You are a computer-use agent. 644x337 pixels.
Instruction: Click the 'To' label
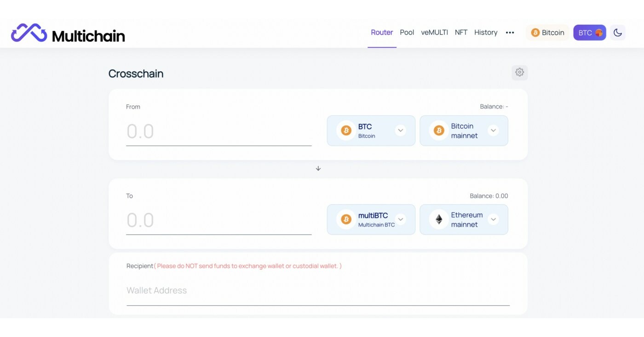pyautogui.click(x=129, y=196)
